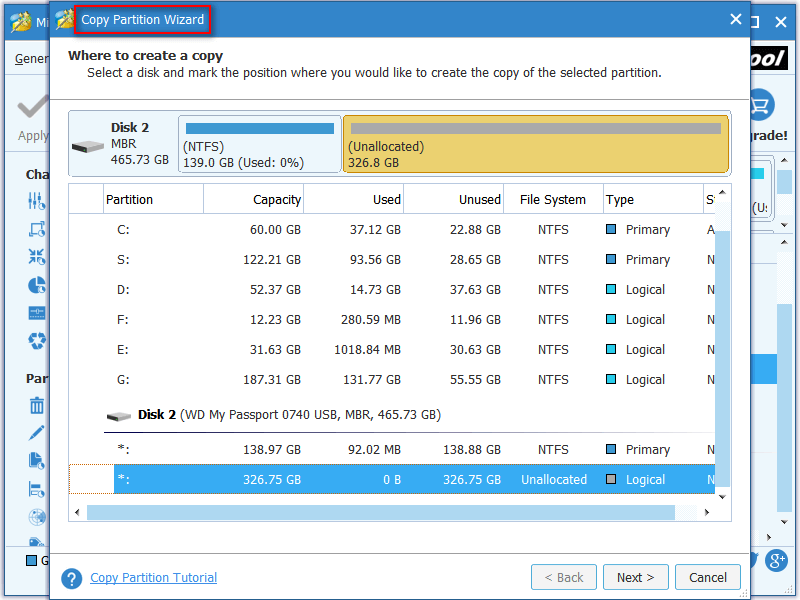The height and width of the screenshot is (600, 800).
Task: Sort by Partition column header
Action: click(x=153, y=199)
